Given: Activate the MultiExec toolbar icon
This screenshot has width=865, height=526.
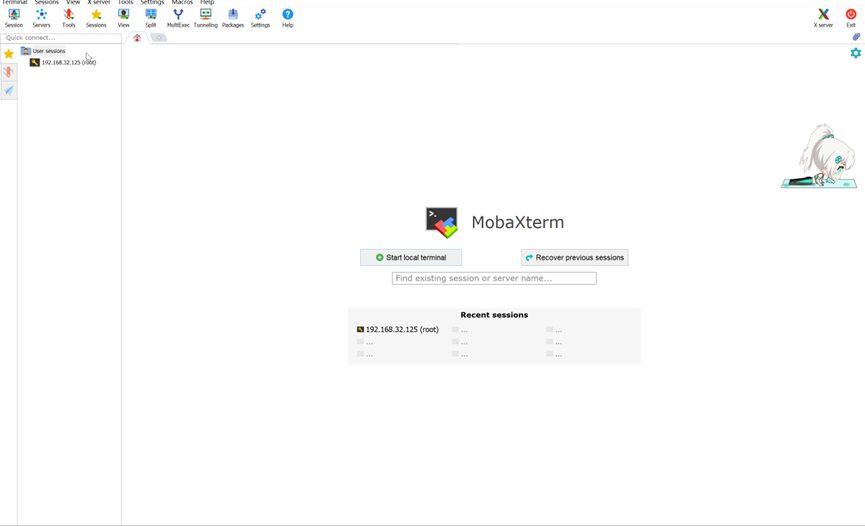Looking at the screenshot, I should (178, 18).
